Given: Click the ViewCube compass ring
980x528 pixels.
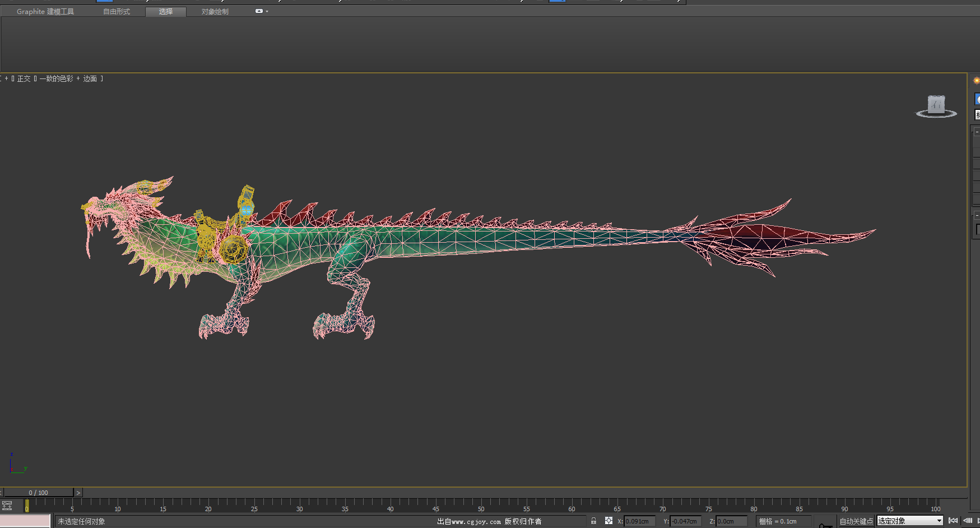Looking at the screenshot, I should (936, 114).
